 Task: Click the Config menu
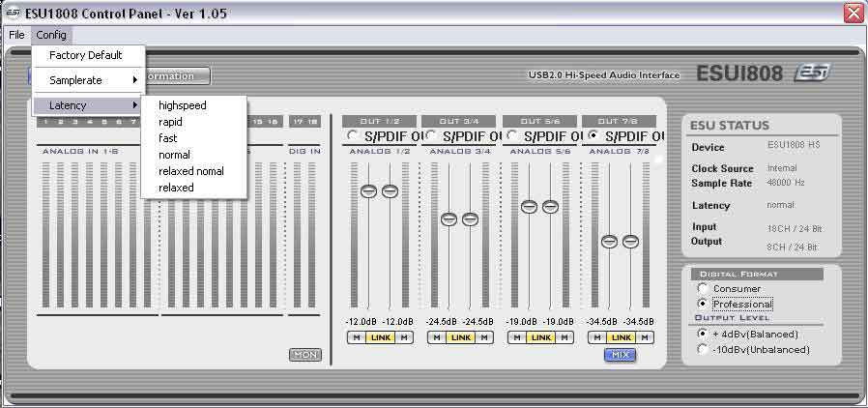coord(51,35)
